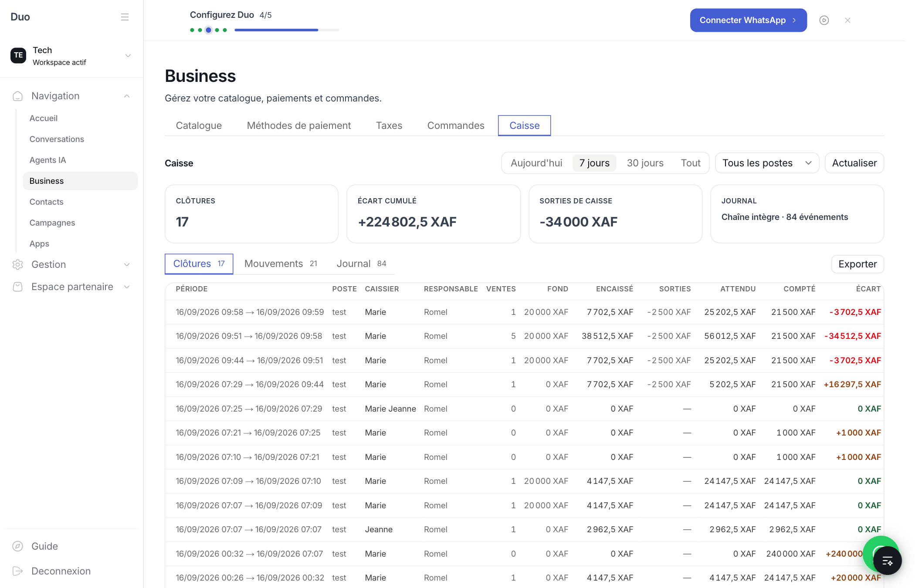Click the 16/09/2026 09:58 → 09:59 period row
The image size is (915, 588).
coord(250,312)
